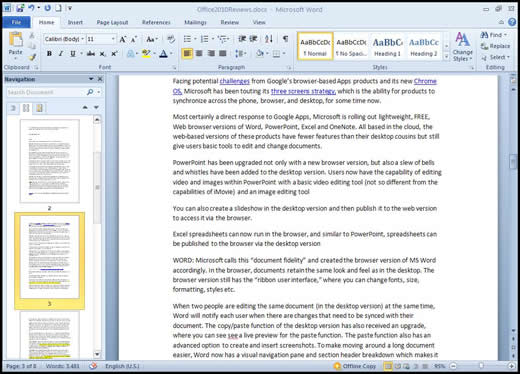The image size is (520, 374).
Task: Click the Clear Formatting icon
Action: click(171, 39)
